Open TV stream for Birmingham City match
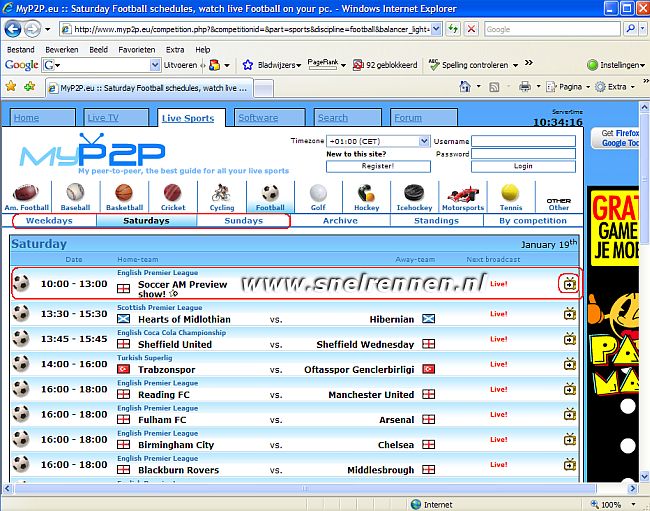The height and width of the screenshot is (511, 650). click(x=570, y=439)
